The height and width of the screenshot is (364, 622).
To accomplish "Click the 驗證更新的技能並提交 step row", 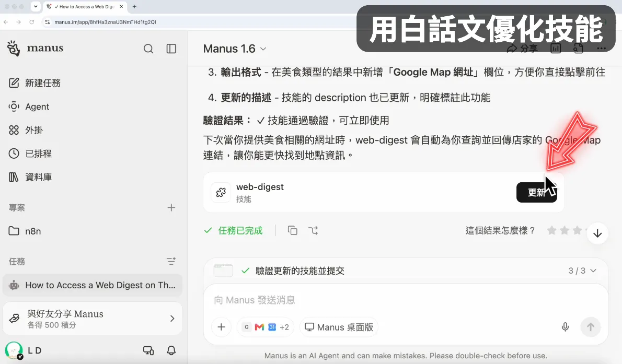I will (x=300, y=271).
